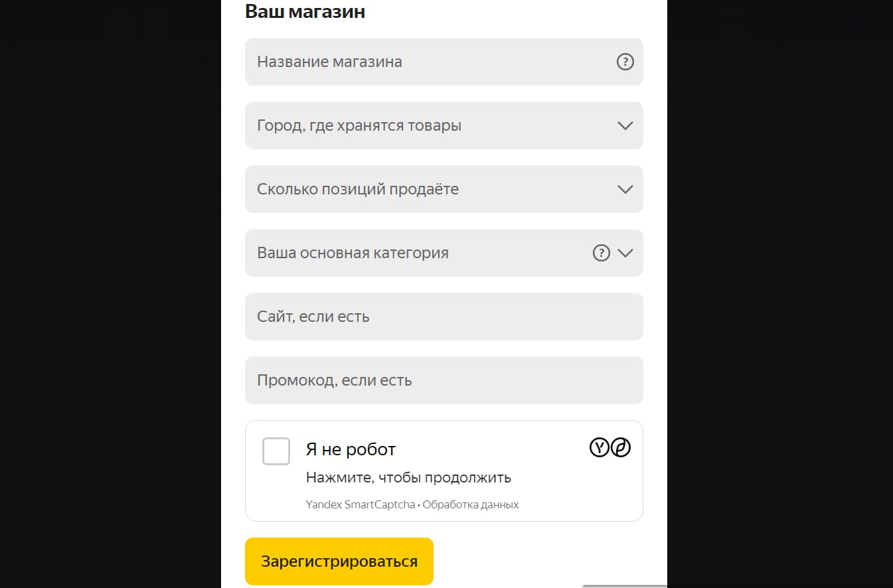The image size is (893, 588).
Task: Click the chevron on the category field
Action: tap(625, 253)
